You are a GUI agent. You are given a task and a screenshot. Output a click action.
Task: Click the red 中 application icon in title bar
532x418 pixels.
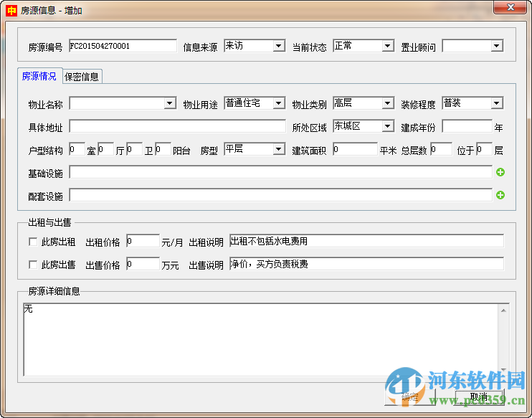[x=11, y=11]
